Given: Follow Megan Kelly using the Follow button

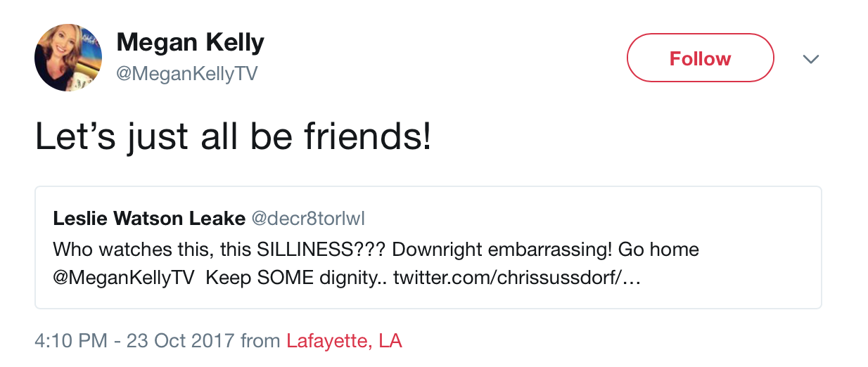Looking at the screenshot, I should pos(700,58).
